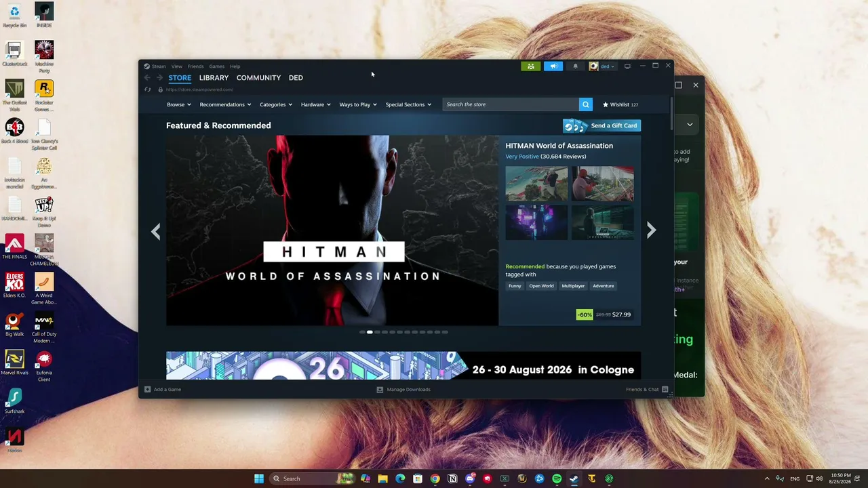Viewport: 868px width, 488px height.
Task: Click the Funny tag
Action: (x=515, y=286)
